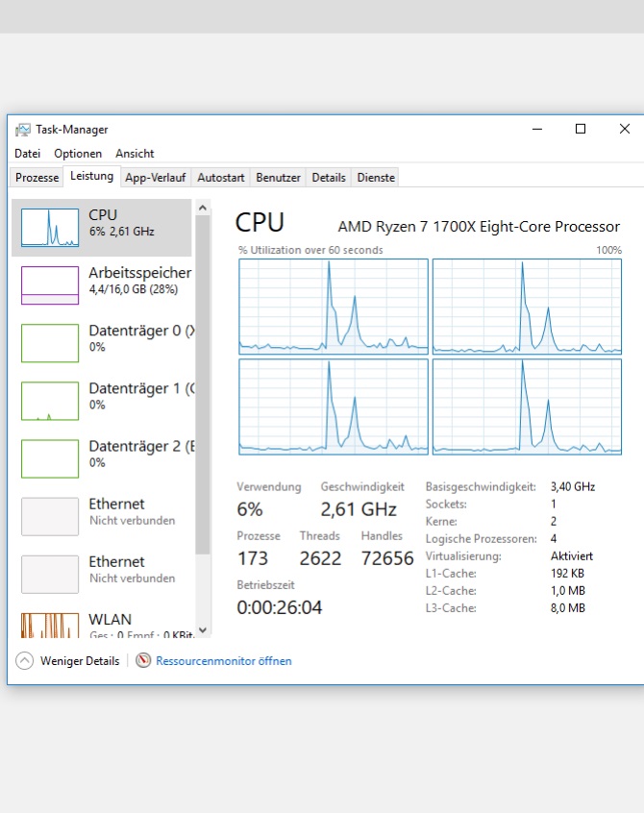Select the WLAN entry

102,624
